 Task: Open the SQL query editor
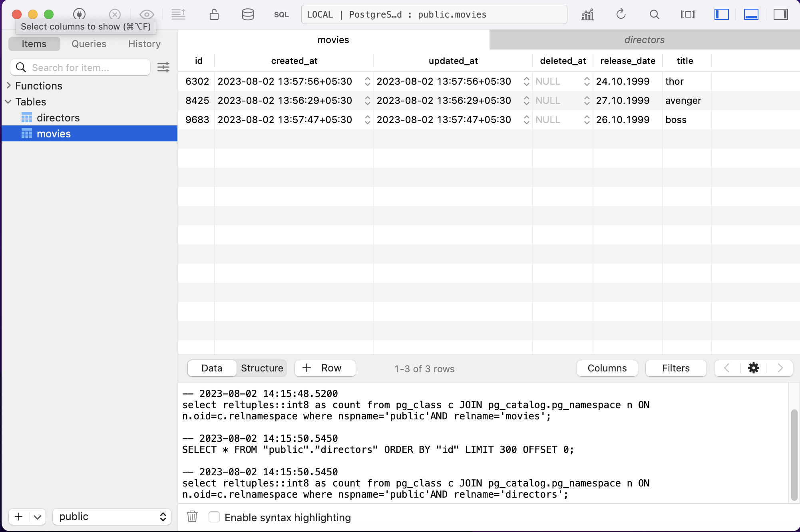tap(281, 15)
